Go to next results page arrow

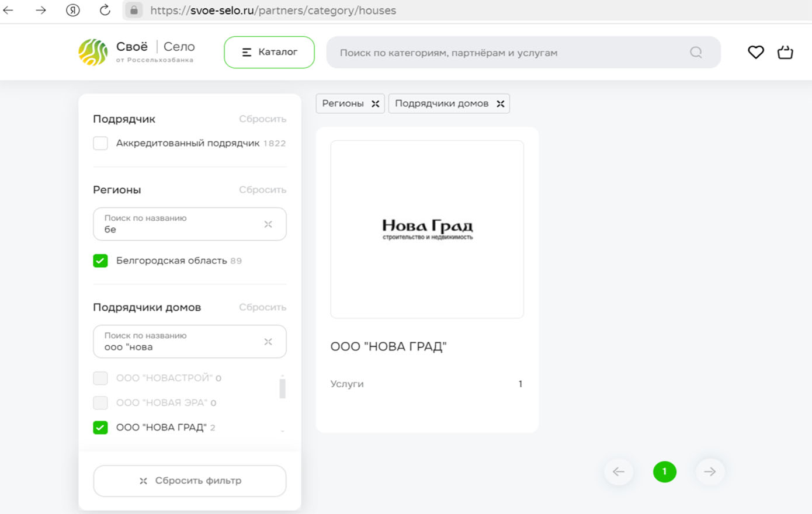(710, 471)
